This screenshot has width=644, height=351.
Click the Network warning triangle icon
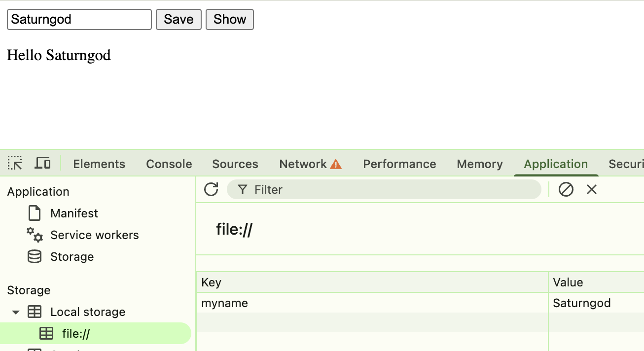tap(336, 164)
